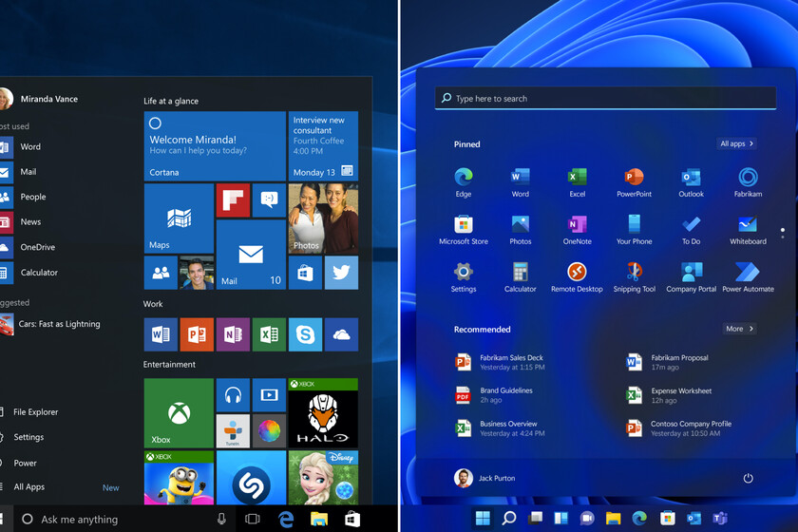798x532 pixels.
Task: Open the pinned Microsoft Store app
Action: (x=463, y=226)
